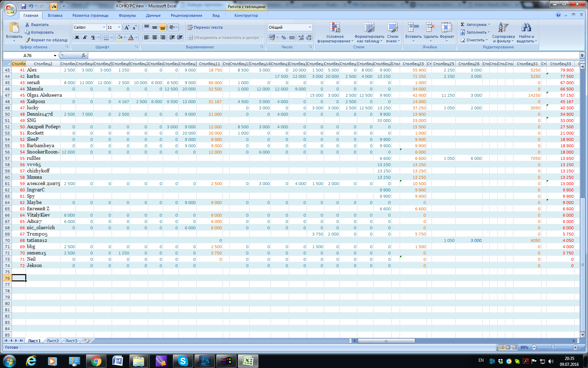Viewport: 588px width, 368px height.
Task: Click the Copy (Копировать) button
Action: (x=39, y=32)
